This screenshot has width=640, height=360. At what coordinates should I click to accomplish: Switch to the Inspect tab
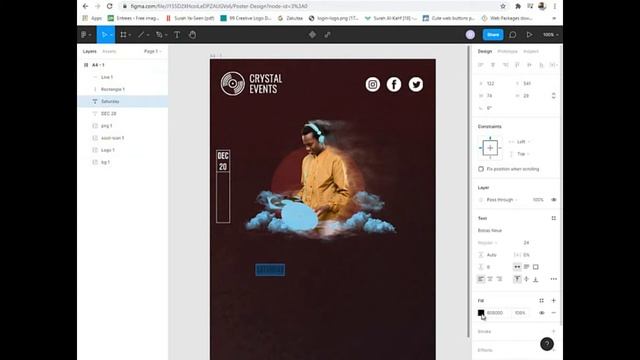[x=531, y=51]
